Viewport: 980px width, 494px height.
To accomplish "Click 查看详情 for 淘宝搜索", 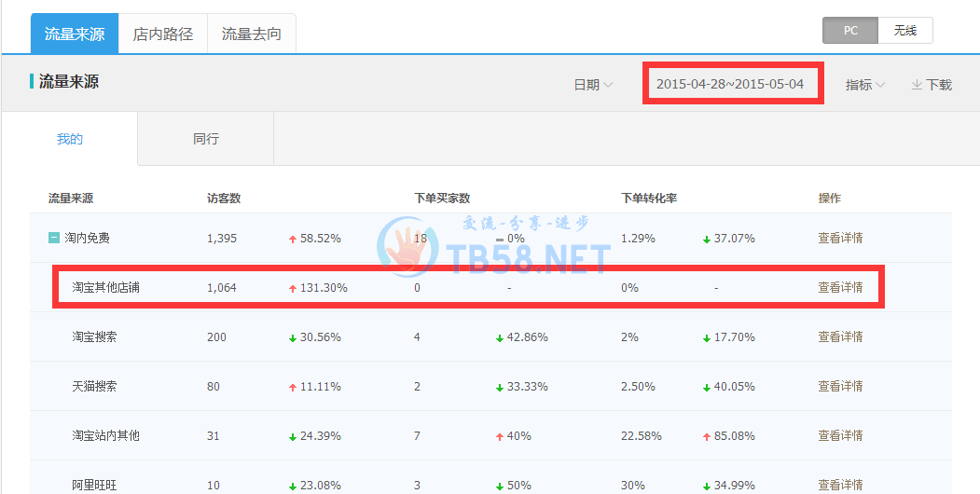I will (840, 337).
